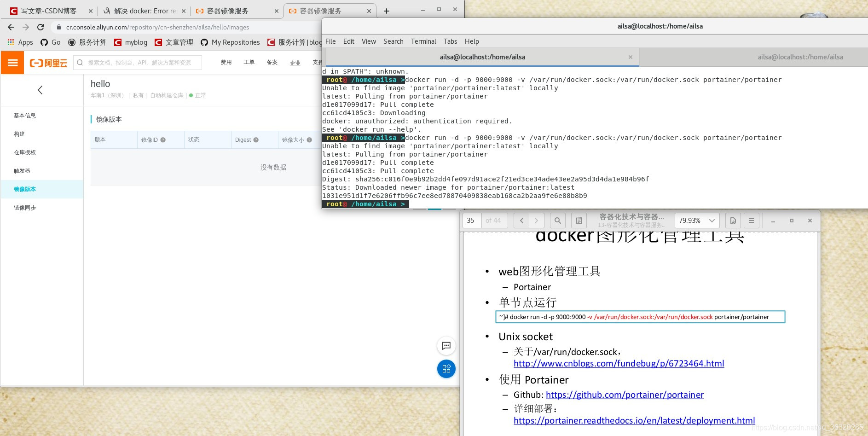
Task: Open 基本信息 in the sidebar
Action: pyautogui.click(x=25, y=116)
